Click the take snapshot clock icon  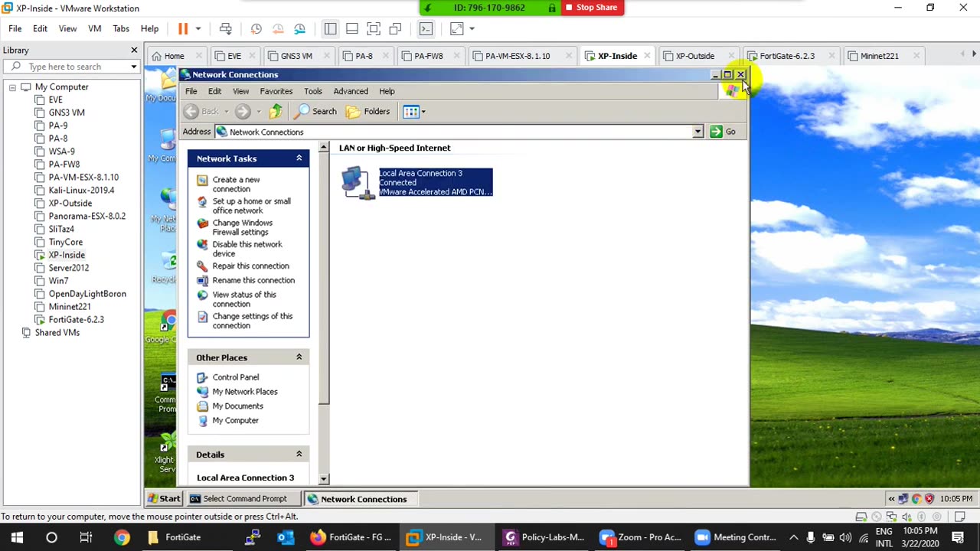pyautogui.click(x=256, y=28)
